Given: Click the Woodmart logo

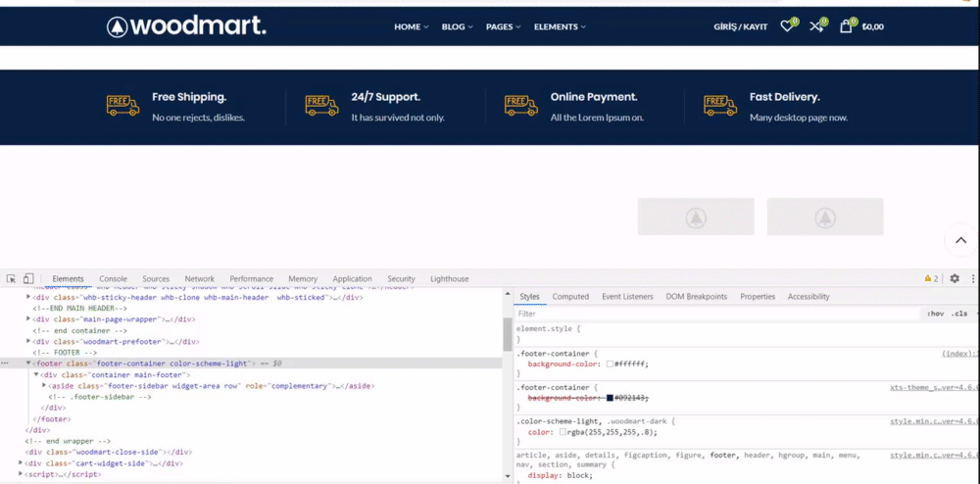Looking at the screenshot, I should click(186, 26).
